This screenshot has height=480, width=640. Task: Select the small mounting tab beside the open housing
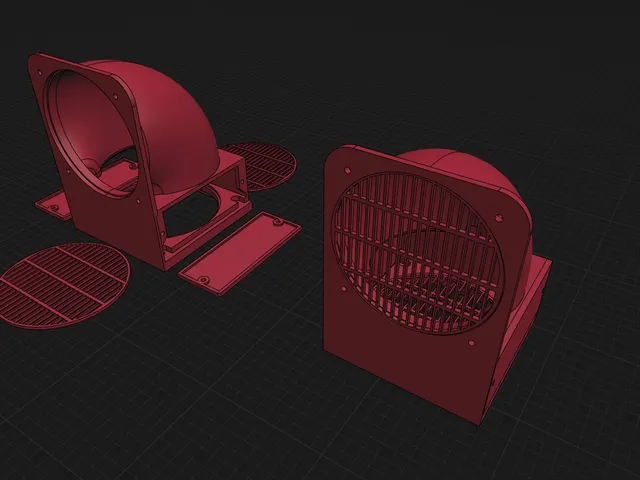coord(53,206)
